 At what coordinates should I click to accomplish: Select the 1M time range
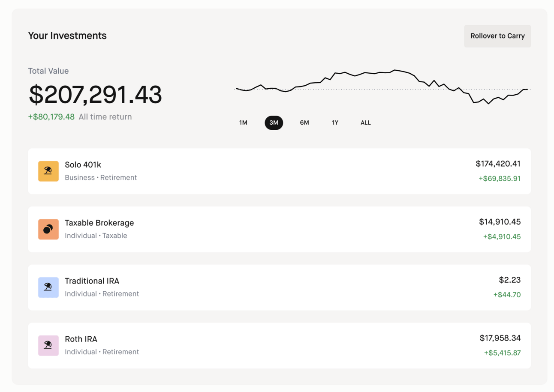[x=243, y=123]
